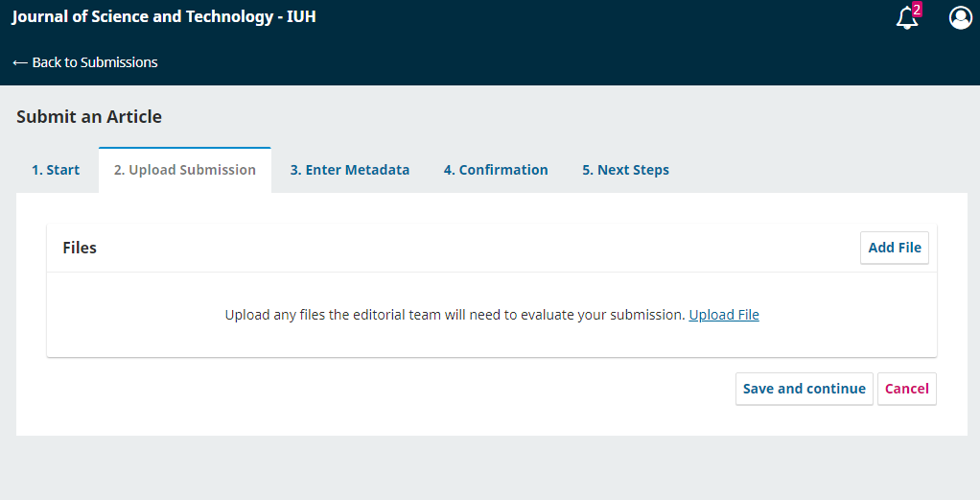The height and width of the screenshot is (500, 980).
Task: Click the left arrow before Back to Submissions
Action: [x=20, y=62]
